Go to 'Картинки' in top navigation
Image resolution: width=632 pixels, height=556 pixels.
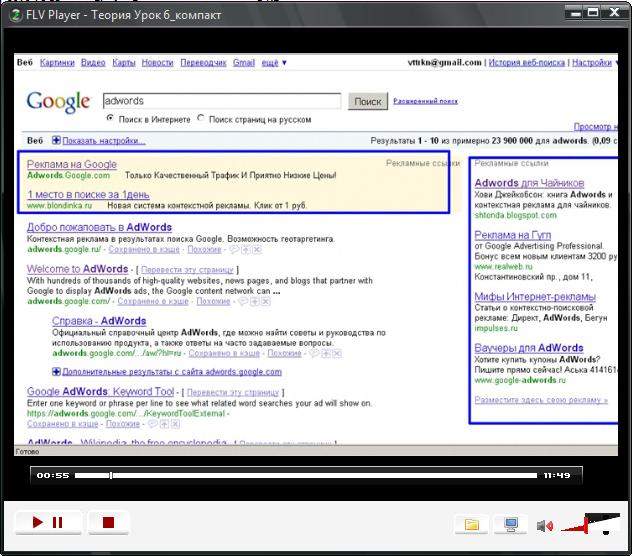pyautogui.click(x=57, y=63)
